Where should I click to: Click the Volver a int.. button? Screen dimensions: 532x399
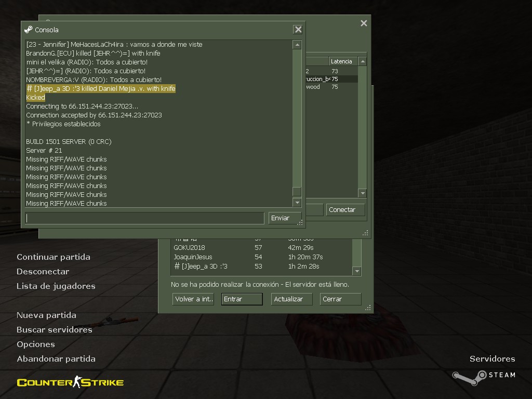click(x=193, y=299)
